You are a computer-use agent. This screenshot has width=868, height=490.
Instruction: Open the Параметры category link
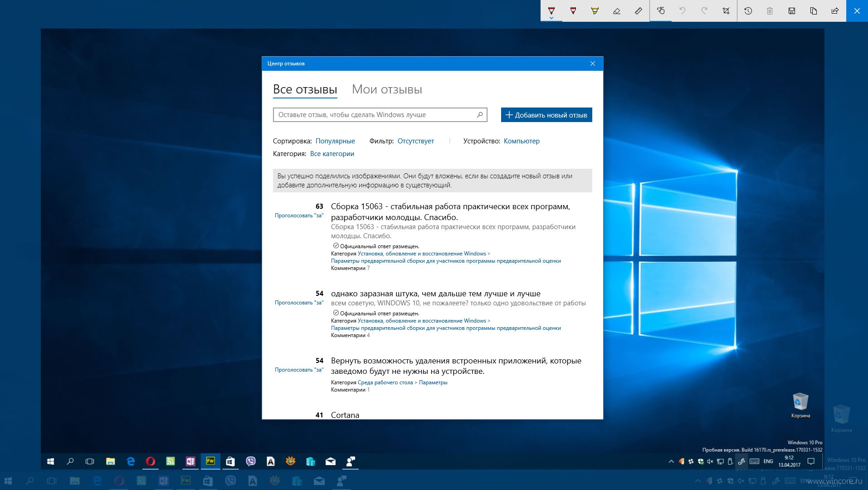click(x=433, y=382)
